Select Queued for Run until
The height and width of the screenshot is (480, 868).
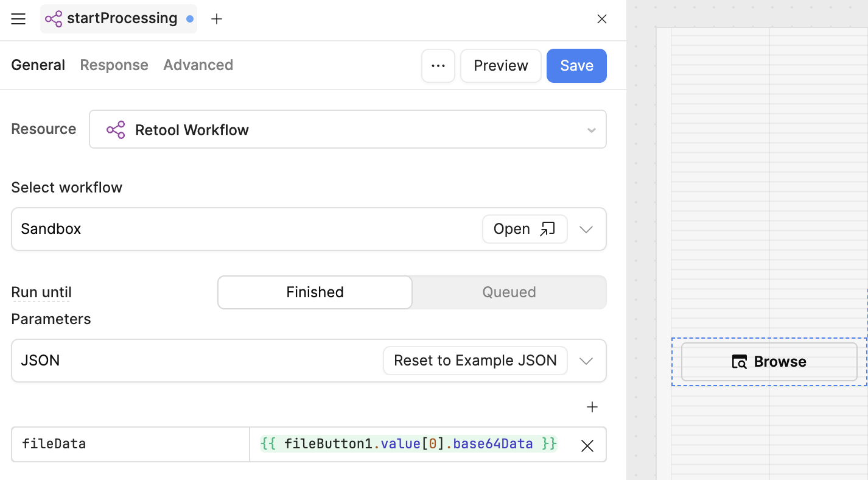[x=509, y=292]
